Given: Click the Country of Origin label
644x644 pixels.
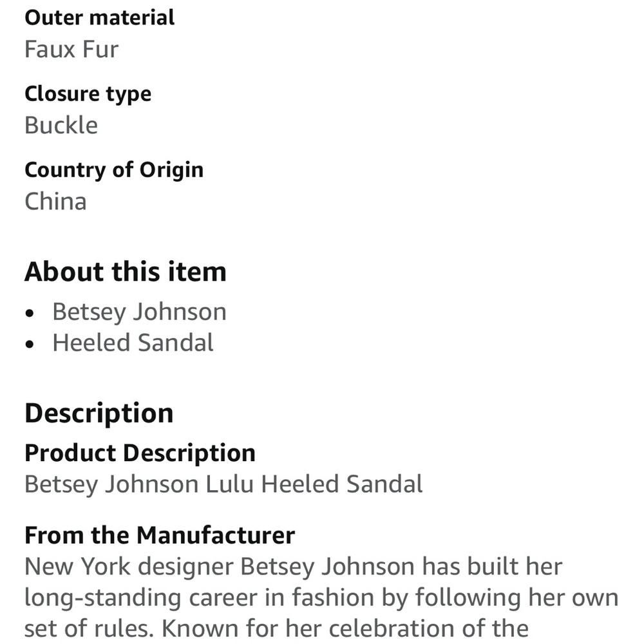Looking at the screenshot, I should [x=114, y=170].
